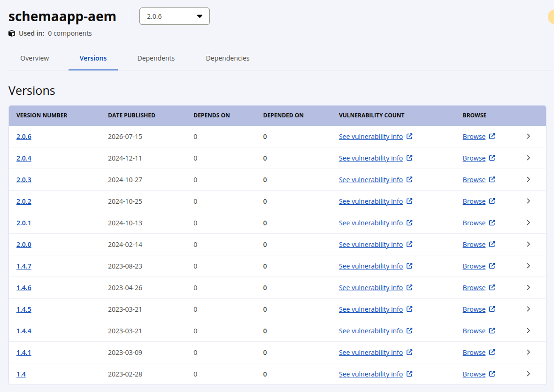This screenshot has height=392, width=554.
Task: Open the 2.0.6 version selector dropdown
Action: [x=175, y=16]
